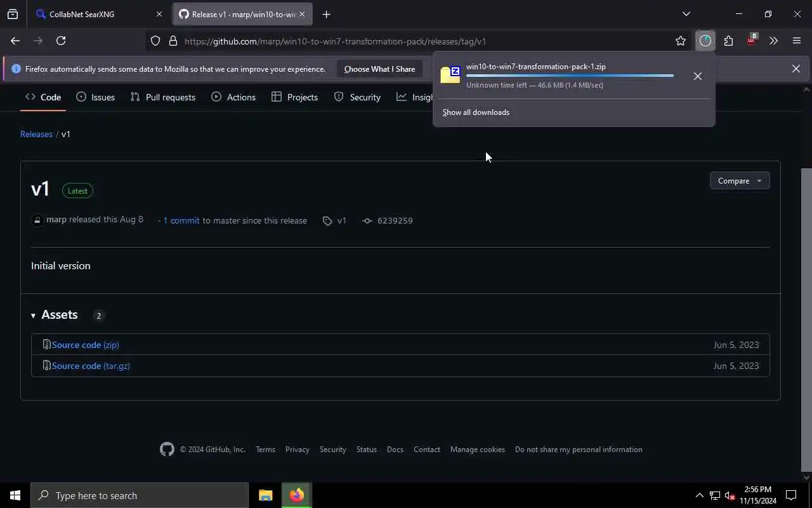Show all downloads

(476, 112)
